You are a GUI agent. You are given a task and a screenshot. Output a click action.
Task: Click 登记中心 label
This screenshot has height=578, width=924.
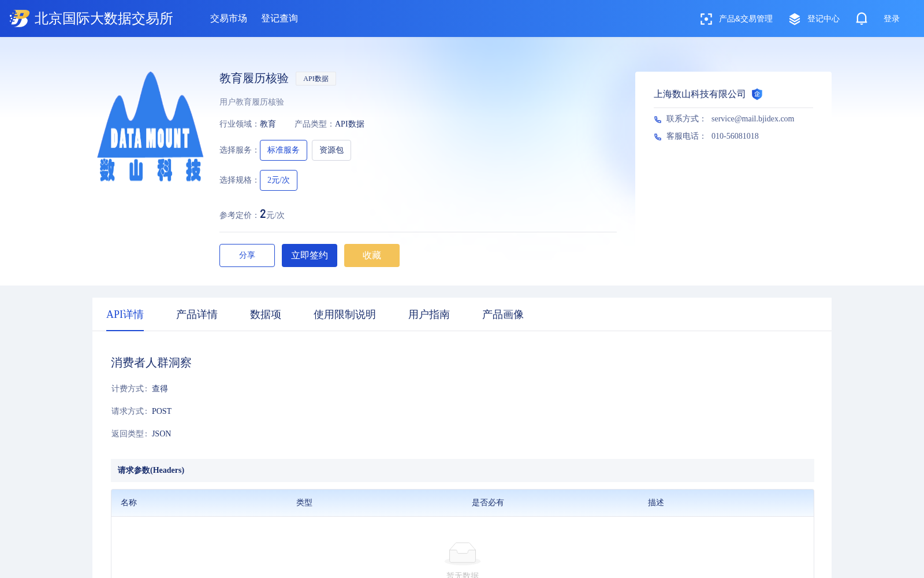(x=824, y=19)
